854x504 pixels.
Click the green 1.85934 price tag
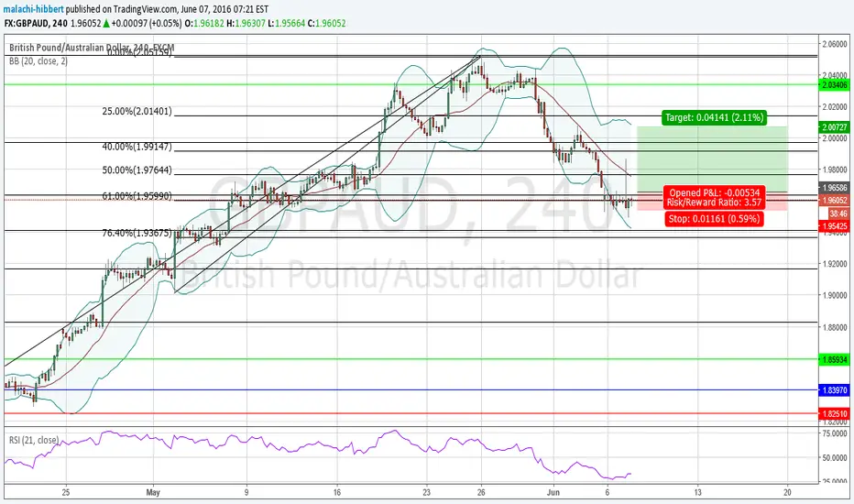(834, 359)
